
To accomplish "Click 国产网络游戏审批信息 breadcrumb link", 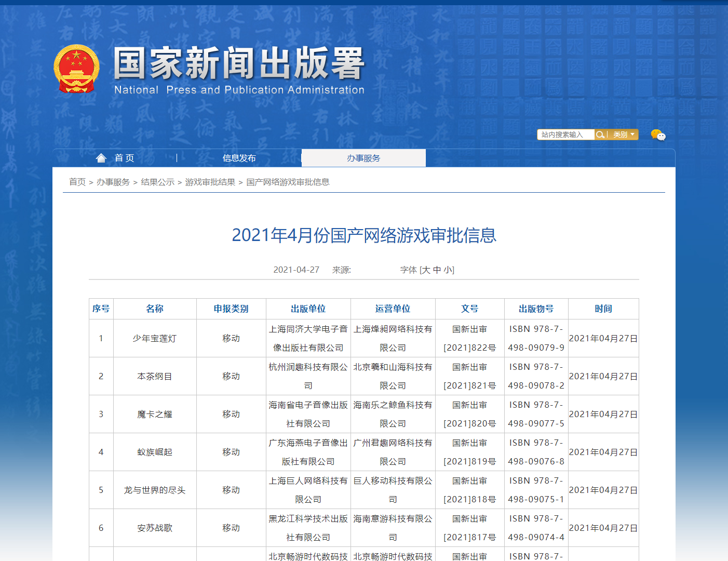I will point(288,182).
